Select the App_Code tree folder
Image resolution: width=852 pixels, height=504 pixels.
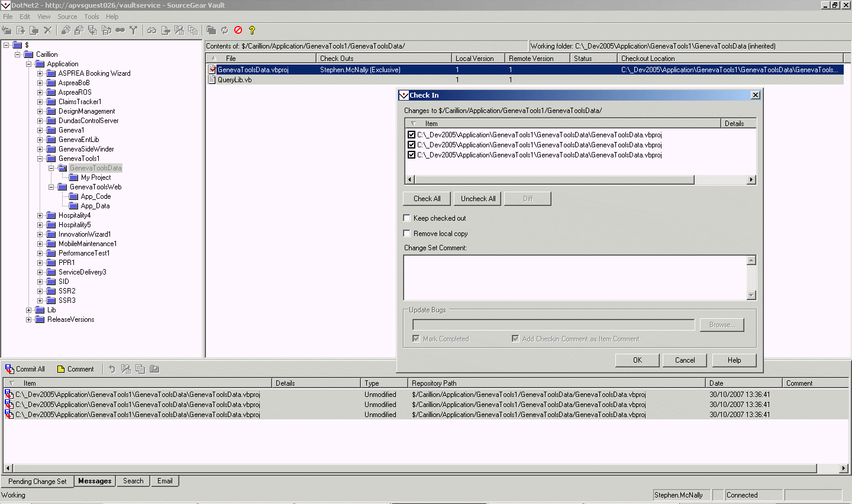point(96,196)
